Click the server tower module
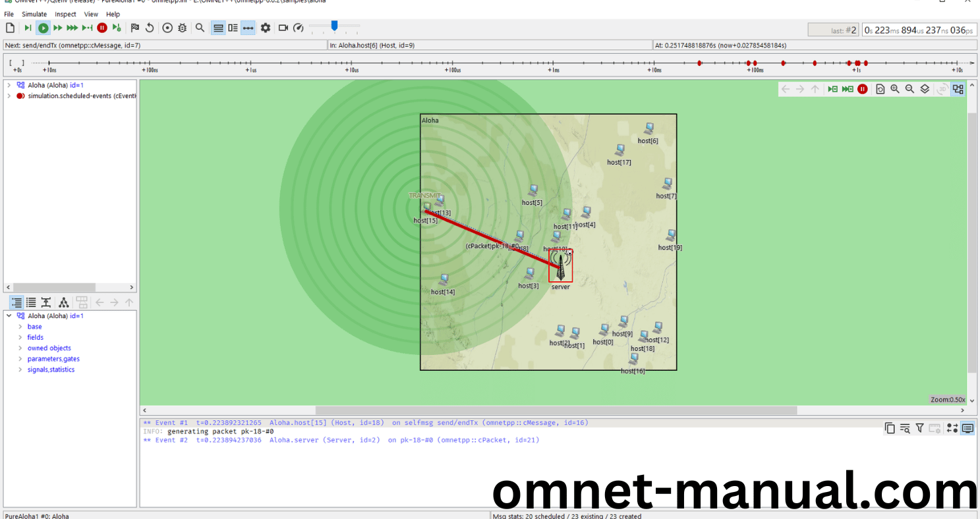Screen dimensions: 980x519 pyautogui.click(x=561, y=265)
